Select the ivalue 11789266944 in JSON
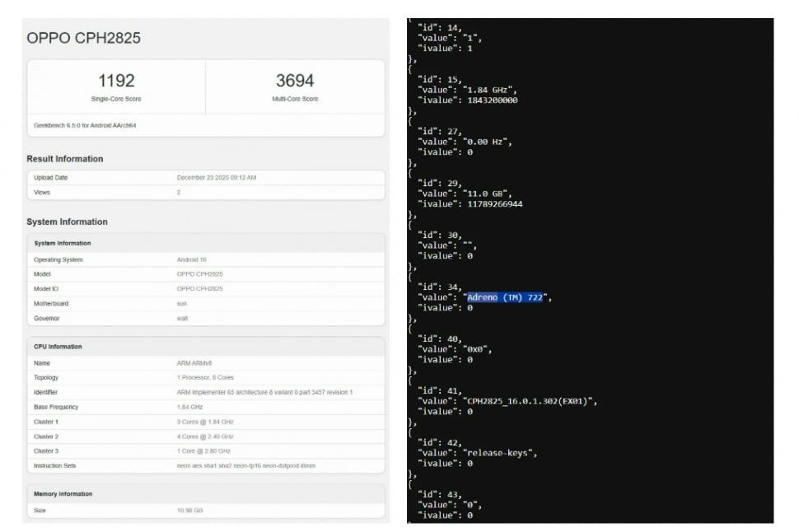 [493, 204]
